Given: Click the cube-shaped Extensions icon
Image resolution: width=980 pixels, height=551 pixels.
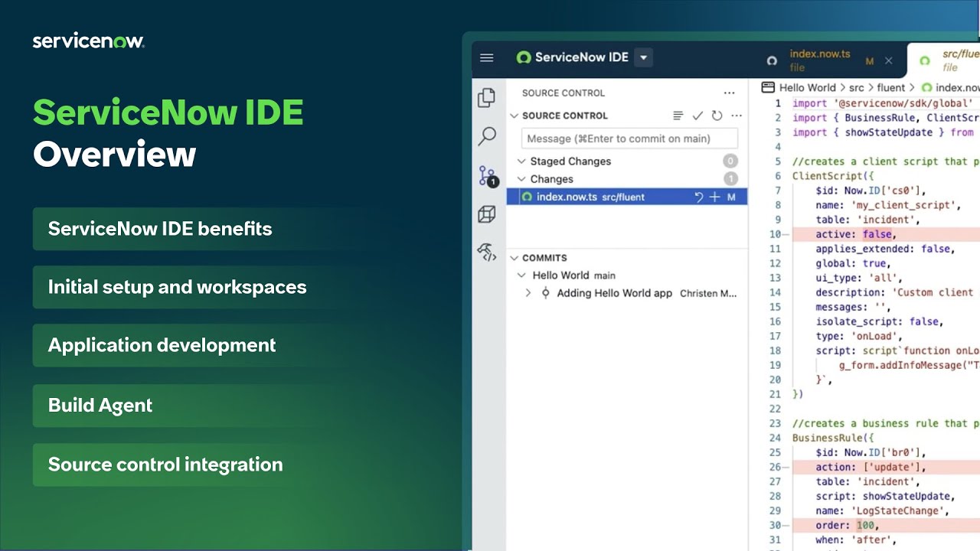Looking at the screenshot, I should click(x=487, y=214).
